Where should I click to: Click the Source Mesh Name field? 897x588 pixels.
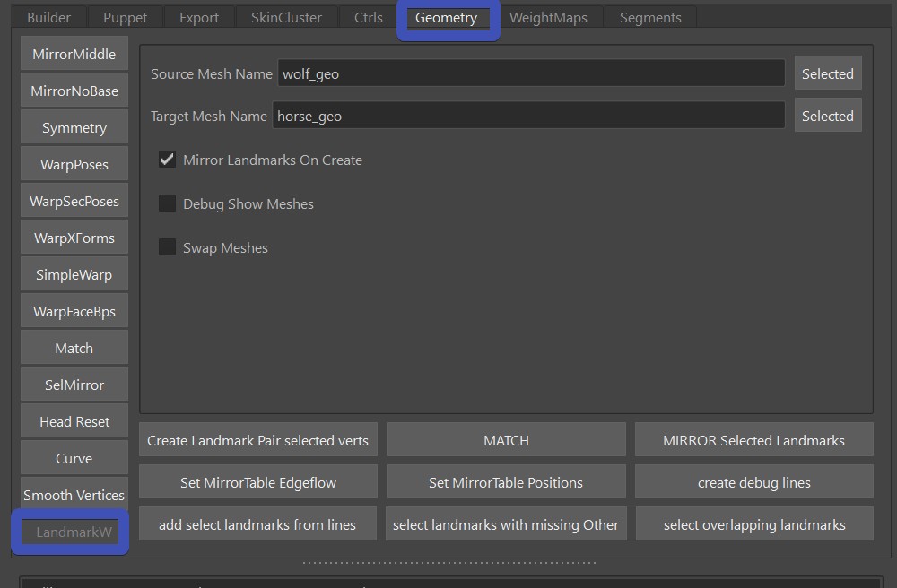click(x=531, y=73)
